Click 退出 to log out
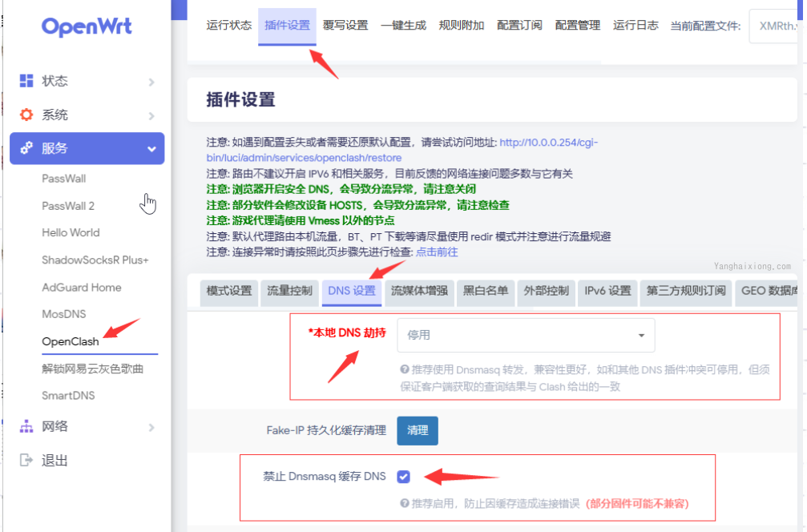 [54, 461]
